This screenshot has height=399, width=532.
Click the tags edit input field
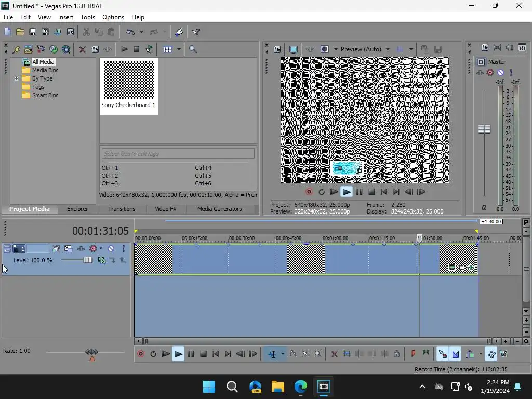(178, 154)
